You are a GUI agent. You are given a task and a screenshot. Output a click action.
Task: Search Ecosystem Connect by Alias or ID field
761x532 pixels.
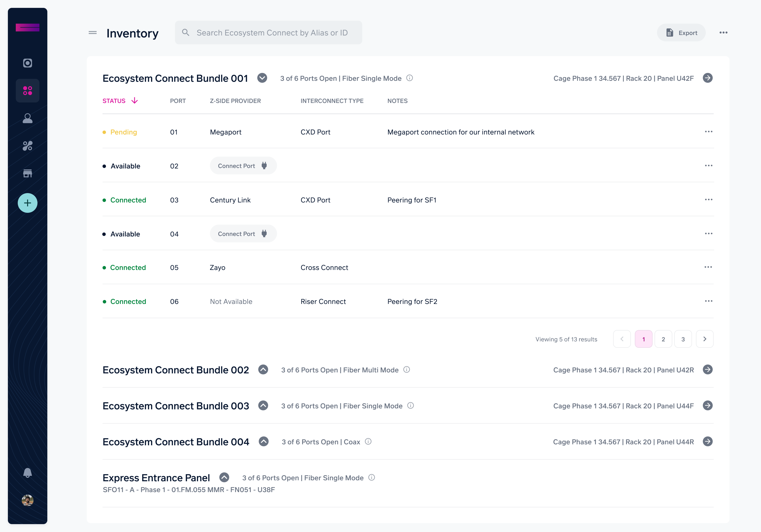(x=268, y=33)
